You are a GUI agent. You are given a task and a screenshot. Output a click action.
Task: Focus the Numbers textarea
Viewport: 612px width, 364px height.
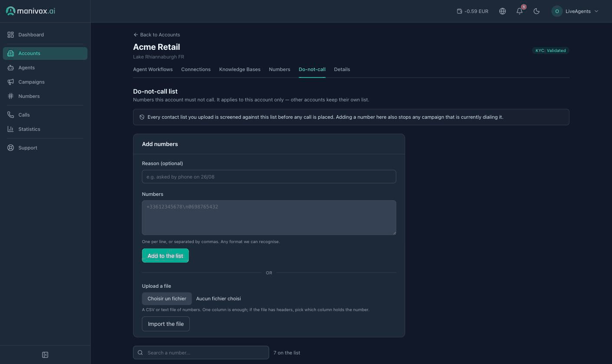(x=269, y=218)
